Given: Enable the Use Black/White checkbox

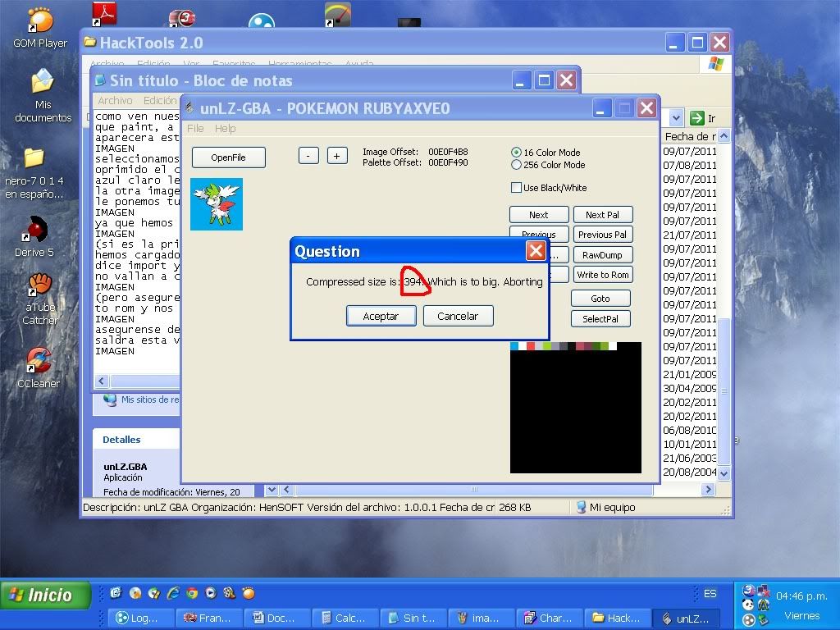Looking at the screenshot, I should pos(516,188).
